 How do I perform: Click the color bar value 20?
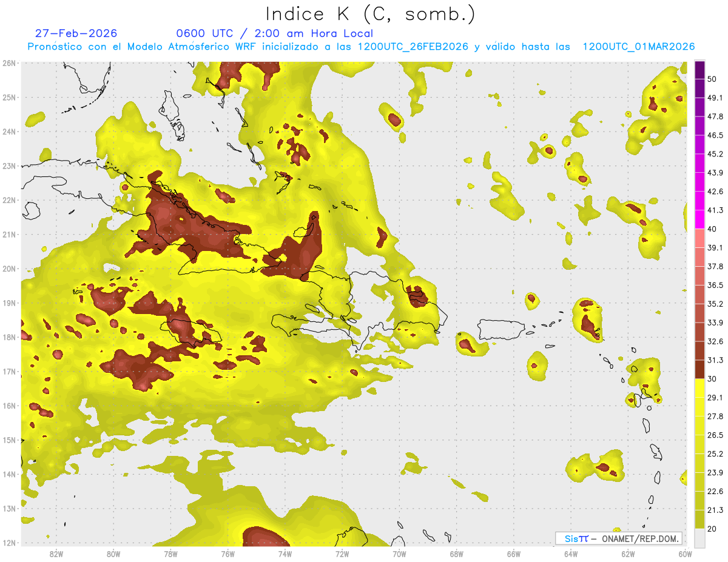pos(712,529)
